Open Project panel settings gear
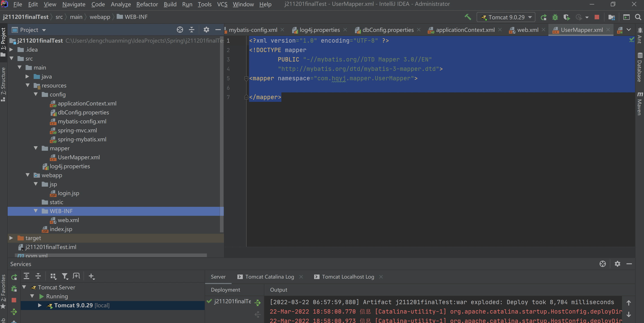 pyautogui.click(x=206, y=30)
